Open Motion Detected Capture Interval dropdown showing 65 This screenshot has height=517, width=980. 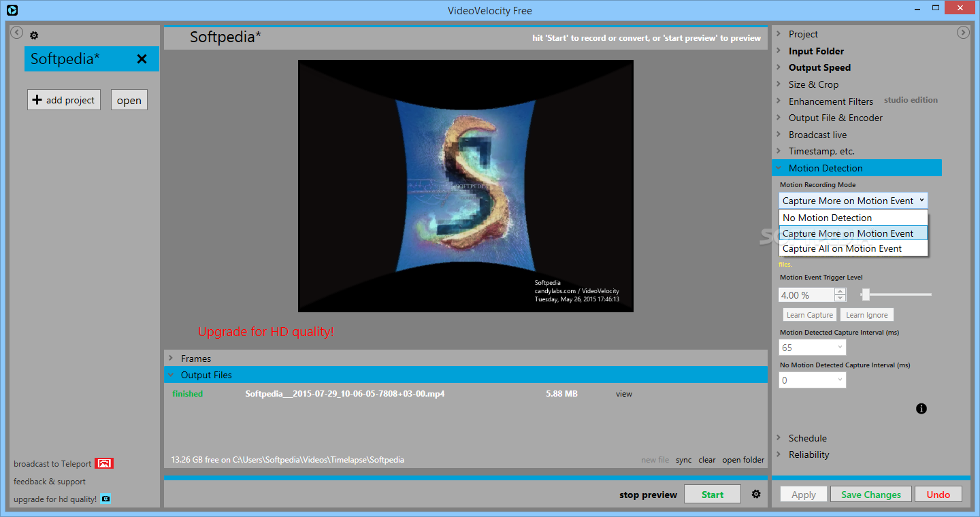coord(813,348)
